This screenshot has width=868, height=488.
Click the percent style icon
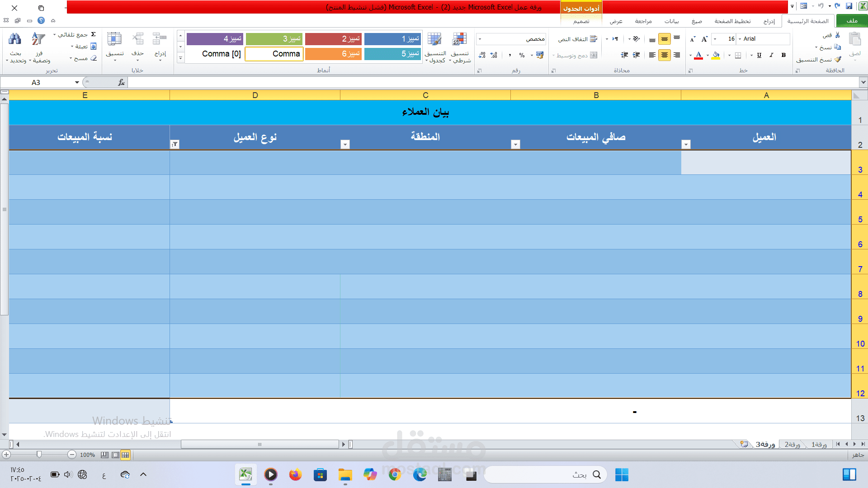(x=522, y=55)
